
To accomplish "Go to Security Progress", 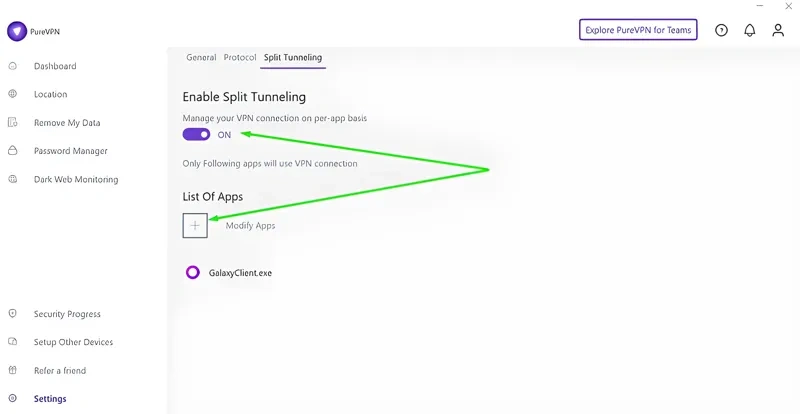I will tap(67, 314).
